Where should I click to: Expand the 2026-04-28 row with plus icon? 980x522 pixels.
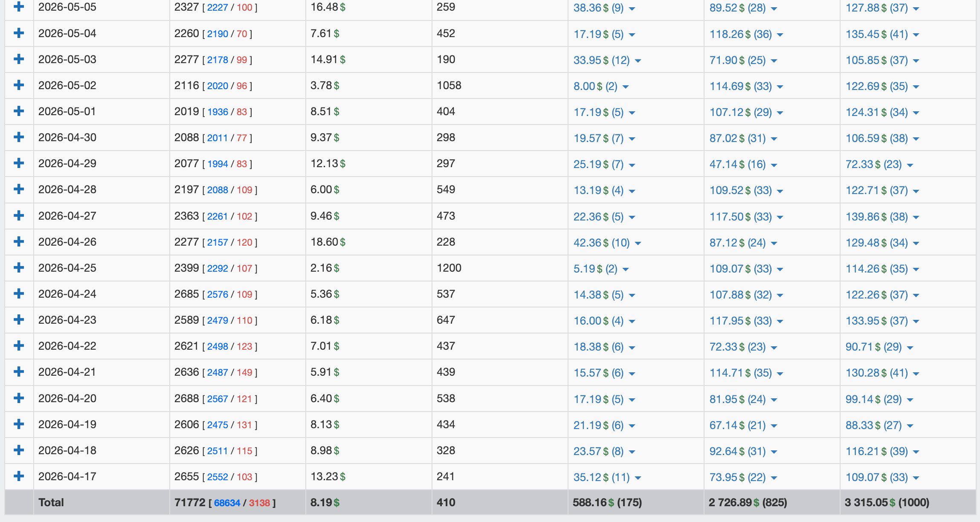(x=19, y=189)
